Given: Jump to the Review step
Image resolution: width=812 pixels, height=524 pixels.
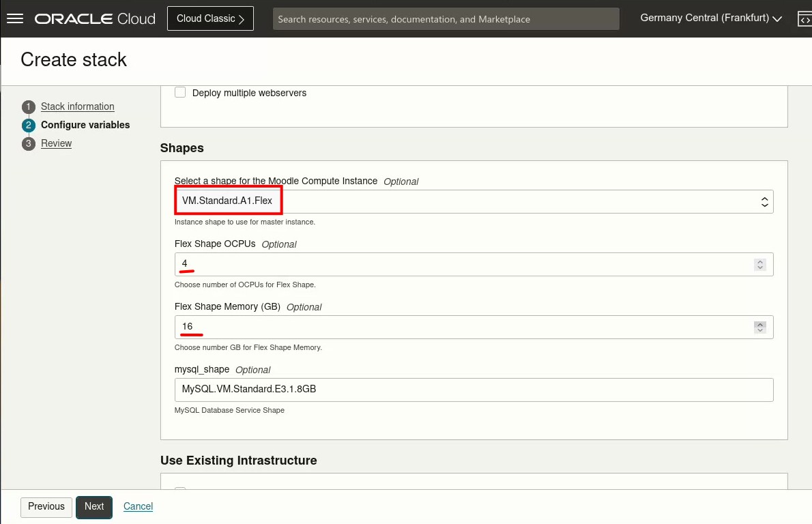Looking at the screenshot, I should coord(56,144).
